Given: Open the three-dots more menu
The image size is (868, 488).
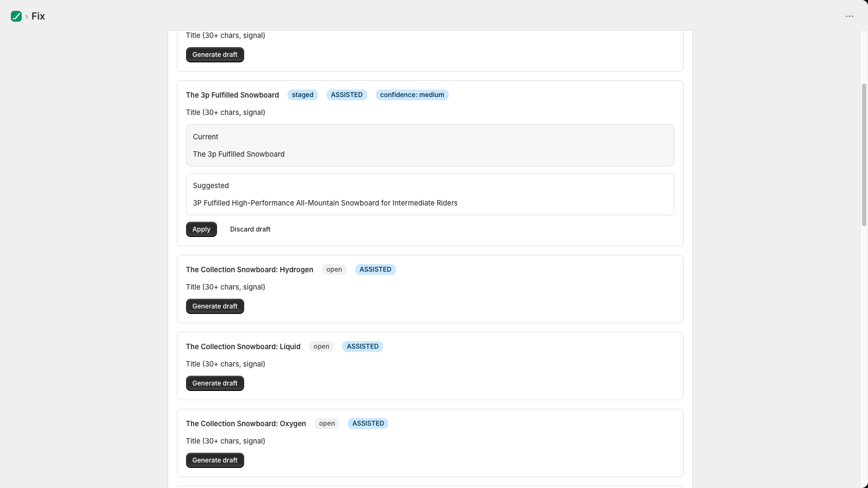Looking at the screenshot, I should pyautogui.click(x=850, y=16).
